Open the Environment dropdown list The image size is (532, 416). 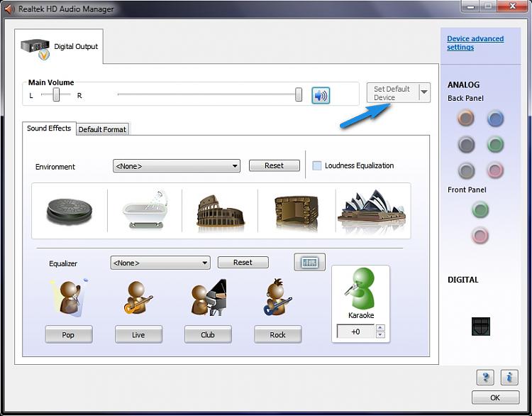coord(177,166)
